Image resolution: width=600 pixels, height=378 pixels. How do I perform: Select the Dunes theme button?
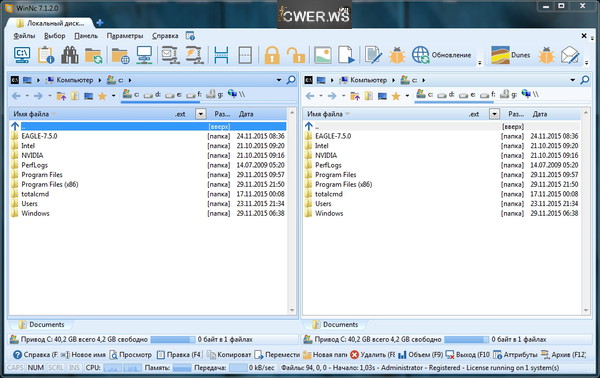coord(511,55)
